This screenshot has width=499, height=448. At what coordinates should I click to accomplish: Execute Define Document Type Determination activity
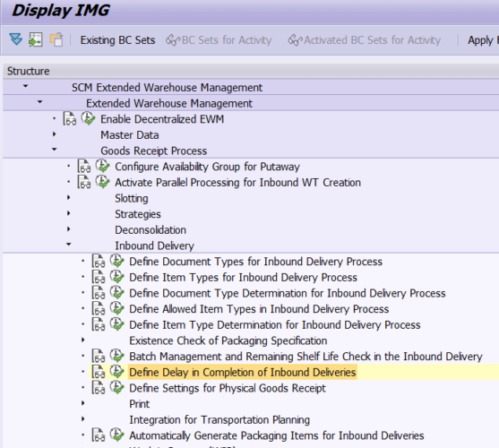pyautogui.click(x=116, y=293)
